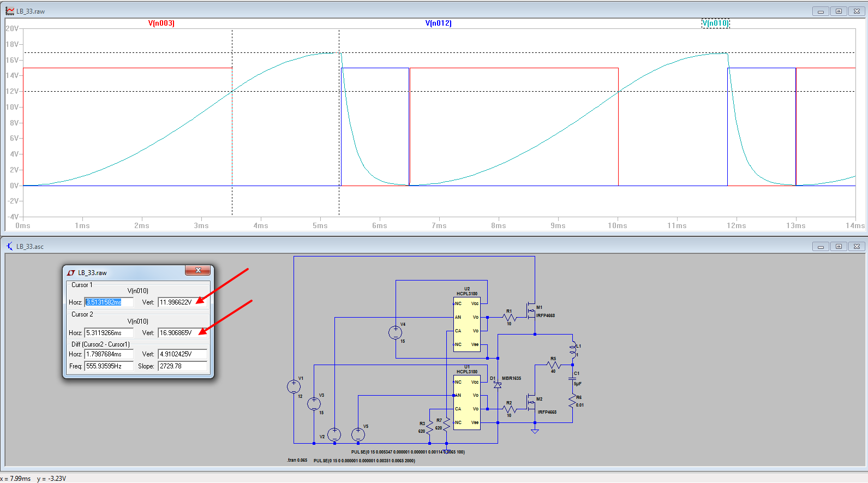Click the M2 IRFP4668 MOSFET symbol
This screenshot has height=483, width=868.
[531, 403]
